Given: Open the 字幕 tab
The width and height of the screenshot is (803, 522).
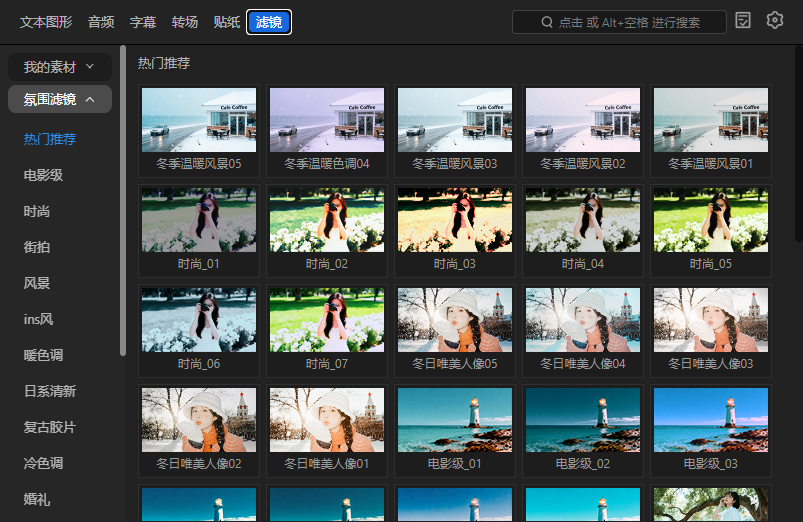Looking at the screenshot, I should (x=143, y=22).
